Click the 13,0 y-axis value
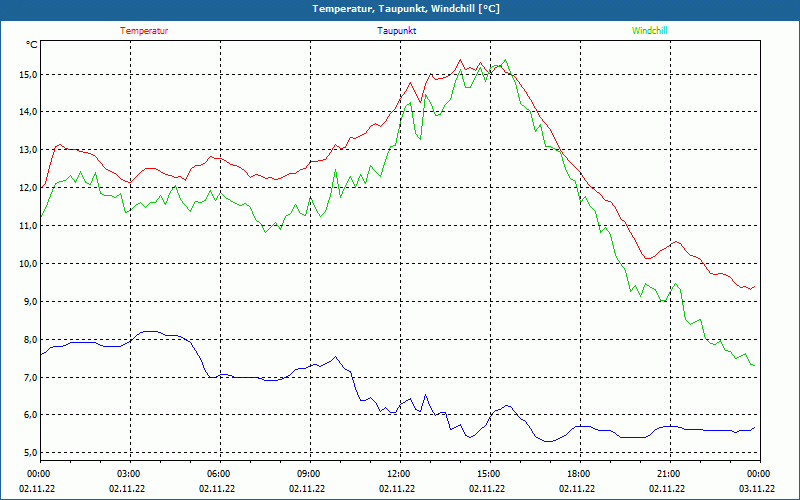This screenshot has height=500, width=800. [x=29, y=150]
